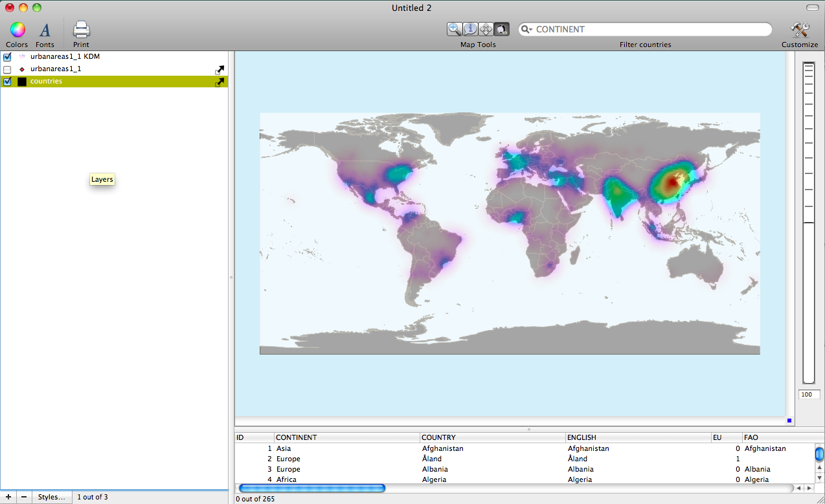825x504 pixels.
Task: Remove layer with the minus button
Action: (x=24, y=497)
